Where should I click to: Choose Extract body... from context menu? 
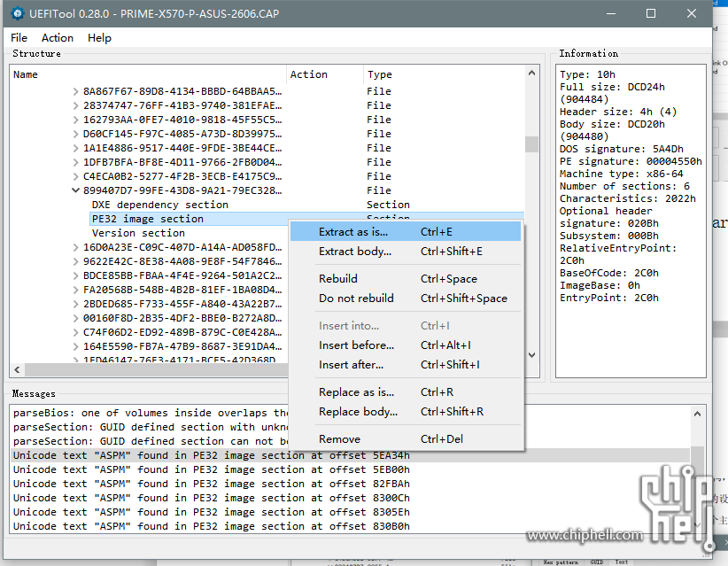point(406,252)
